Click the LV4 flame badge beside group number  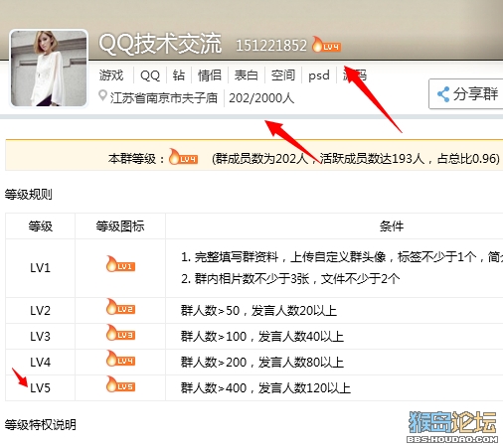click(326, 45)
